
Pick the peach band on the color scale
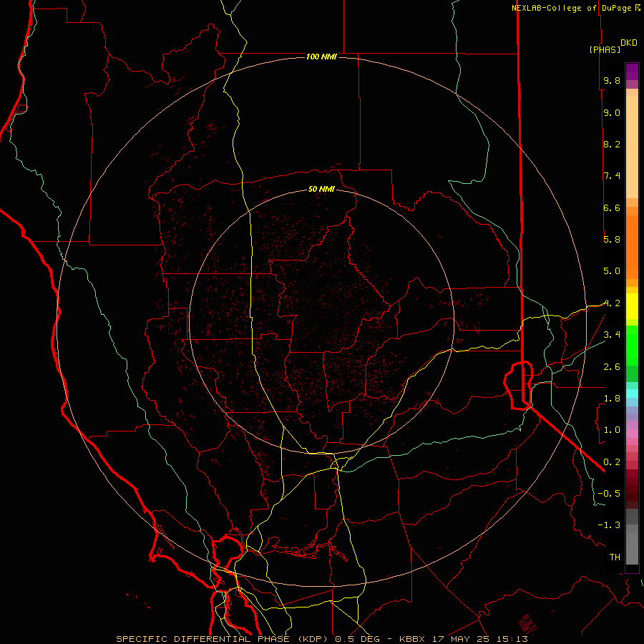(632, 147)
